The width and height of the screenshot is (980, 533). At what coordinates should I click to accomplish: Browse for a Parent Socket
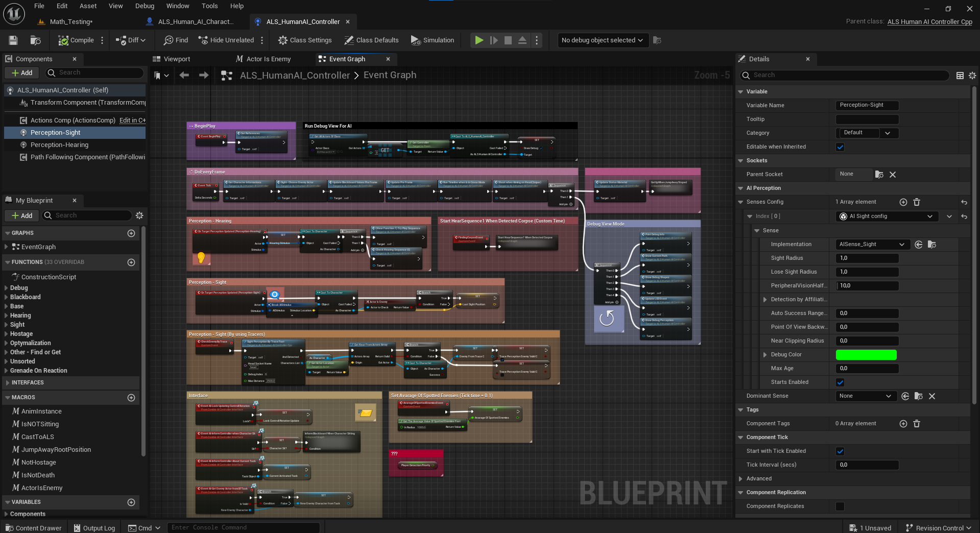(879, 175)
